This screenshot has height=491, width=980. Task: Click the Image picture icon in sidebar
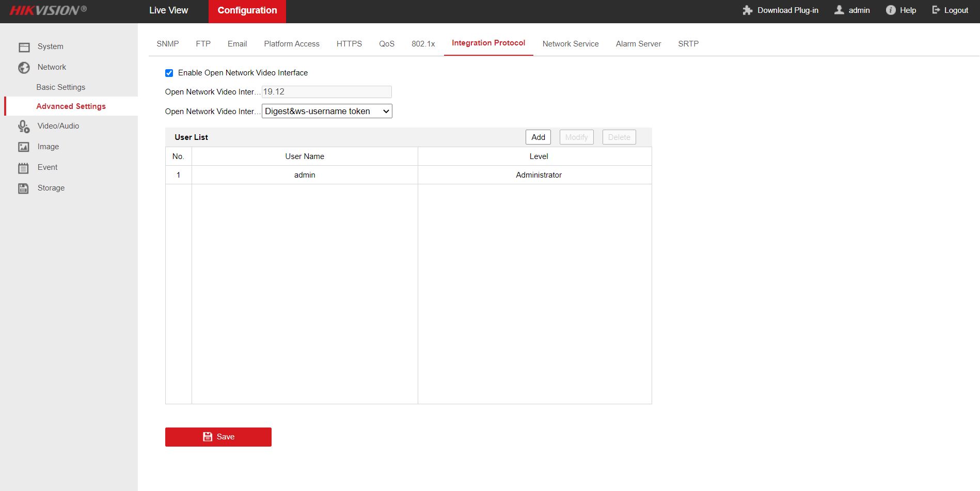[x=24, y=147]
